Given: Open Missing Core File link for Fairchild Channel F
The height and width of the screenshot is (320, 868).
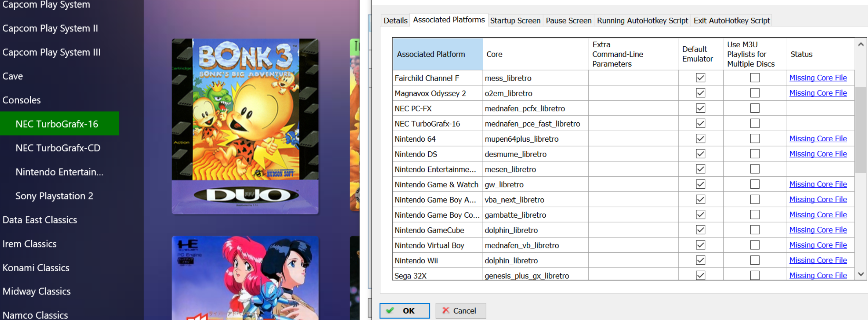Looking at the screenshot, I should pyautogui.click(x=818, y=78).
